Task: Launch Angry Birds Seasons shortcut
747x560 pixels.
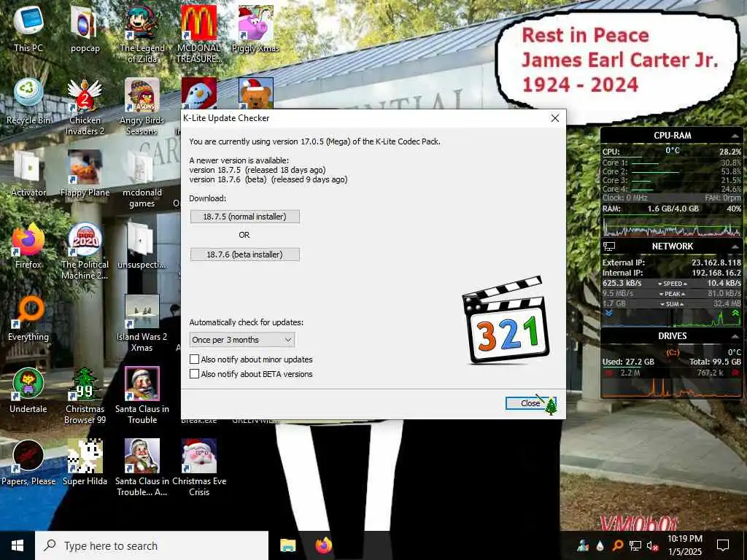Action: pos(142,106)
